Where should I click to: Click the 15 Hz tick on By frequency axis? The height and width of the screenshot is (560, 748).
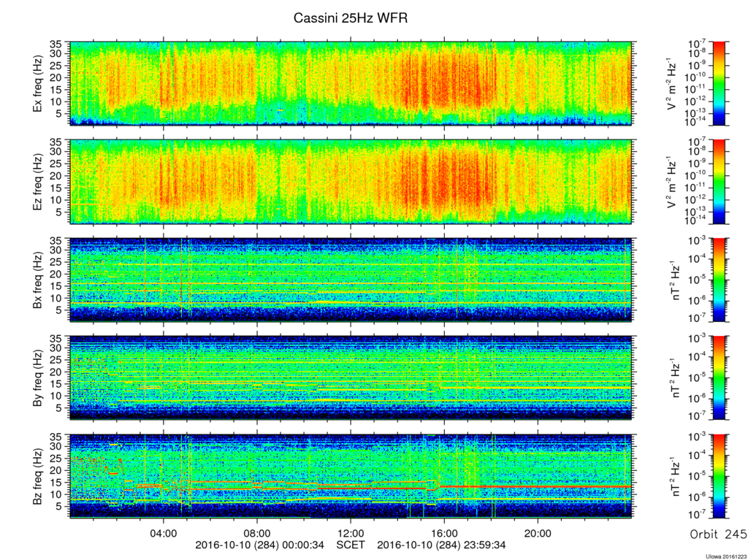pyautogui.click(x=57, y=385)
